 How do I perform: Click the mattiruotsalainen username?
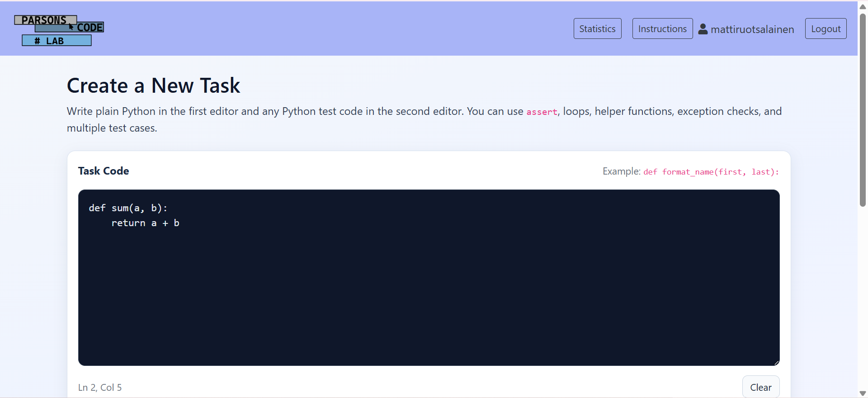[752, 29]
